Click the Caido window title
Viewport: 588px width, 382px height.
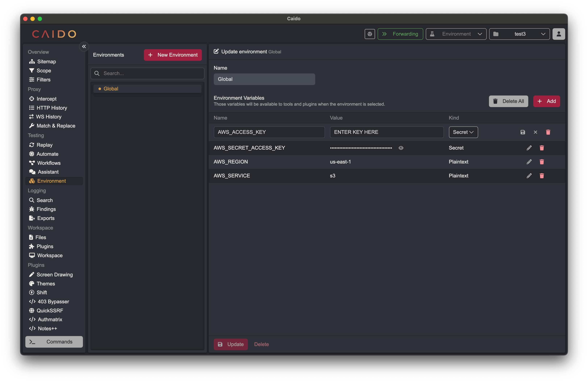(294, 18)
